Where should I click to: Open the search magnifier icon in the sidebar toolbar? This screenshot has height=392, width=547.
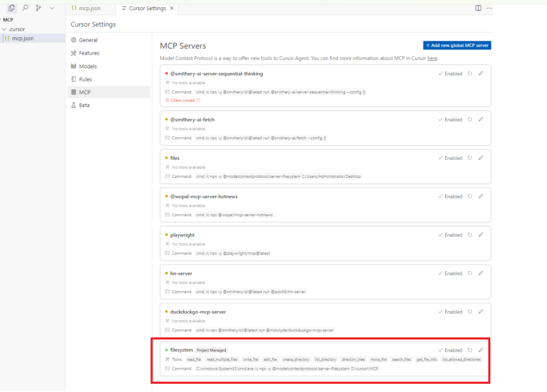[x=25, y=8]
